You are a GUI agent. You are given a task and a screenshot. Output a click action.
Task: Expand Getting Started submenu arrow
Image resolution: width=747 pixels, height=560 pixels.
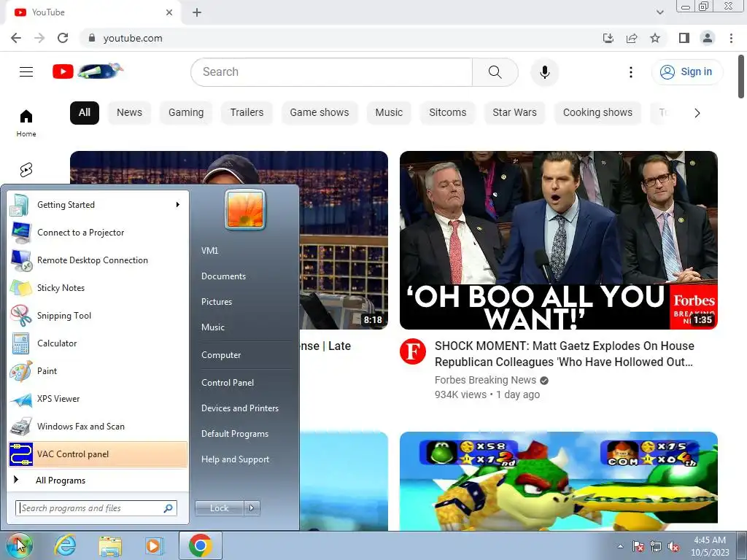point(178,205)
